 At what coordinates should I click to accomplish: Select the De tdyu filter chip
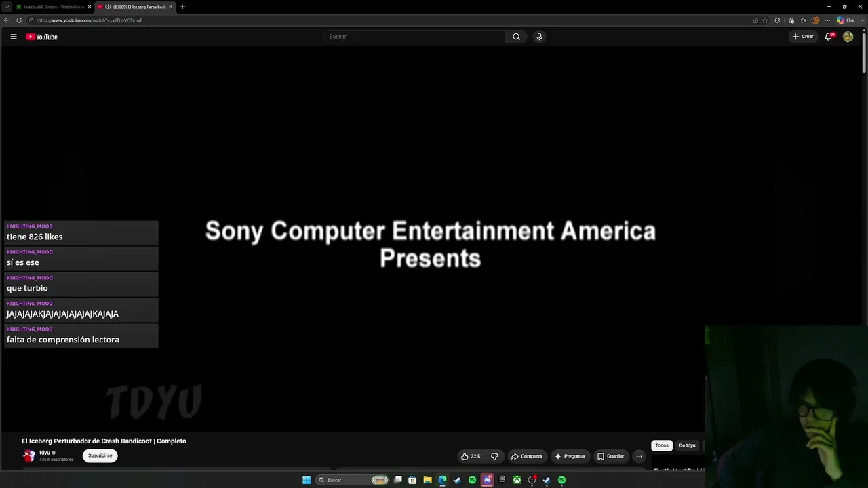(x=687, y=445)
